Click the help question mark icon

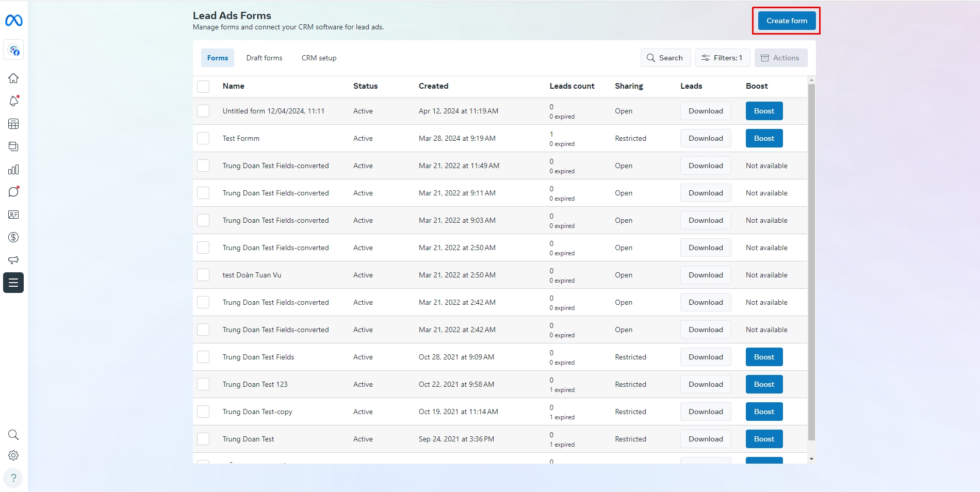pos(13,478)
